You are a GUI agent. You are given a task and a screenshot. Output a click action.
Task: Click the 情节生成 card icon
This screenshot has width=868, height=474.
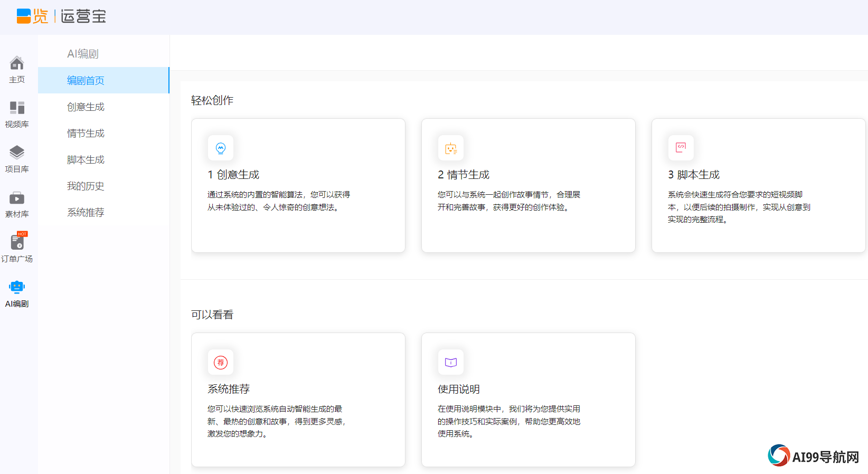click(x=451, y=148)
